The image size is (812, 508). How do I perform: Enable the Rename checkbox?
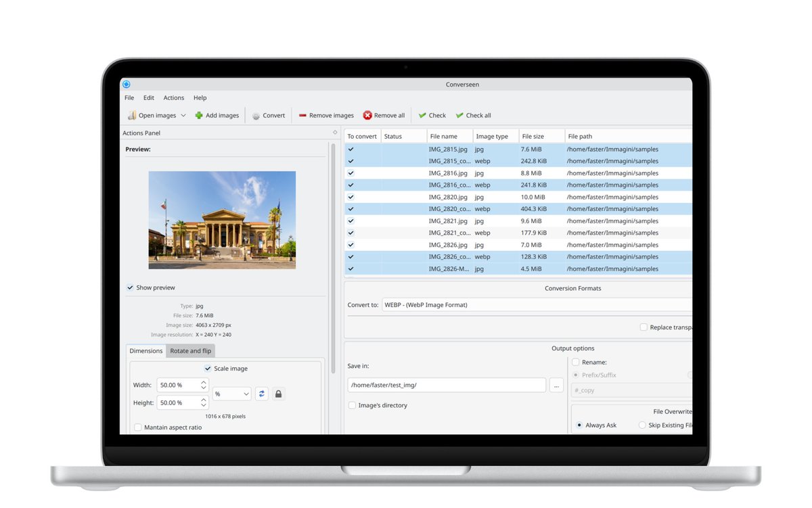coord(576,362)
